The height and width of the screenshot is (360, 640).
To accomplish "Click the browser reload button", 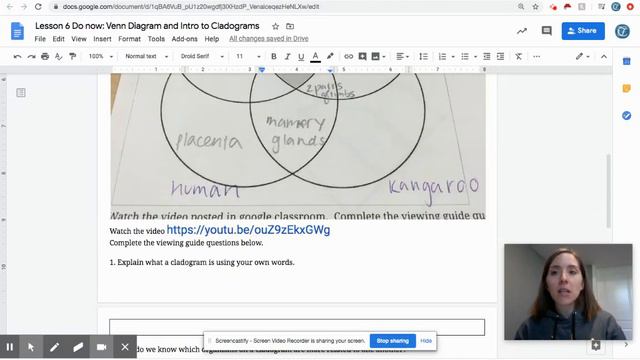I will coord(38,7).
